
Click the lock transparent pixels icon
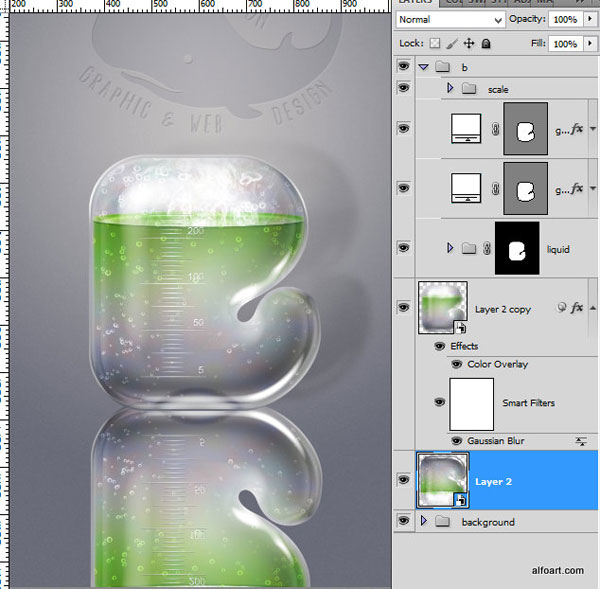pyautogui.click(x=434, y=43)
